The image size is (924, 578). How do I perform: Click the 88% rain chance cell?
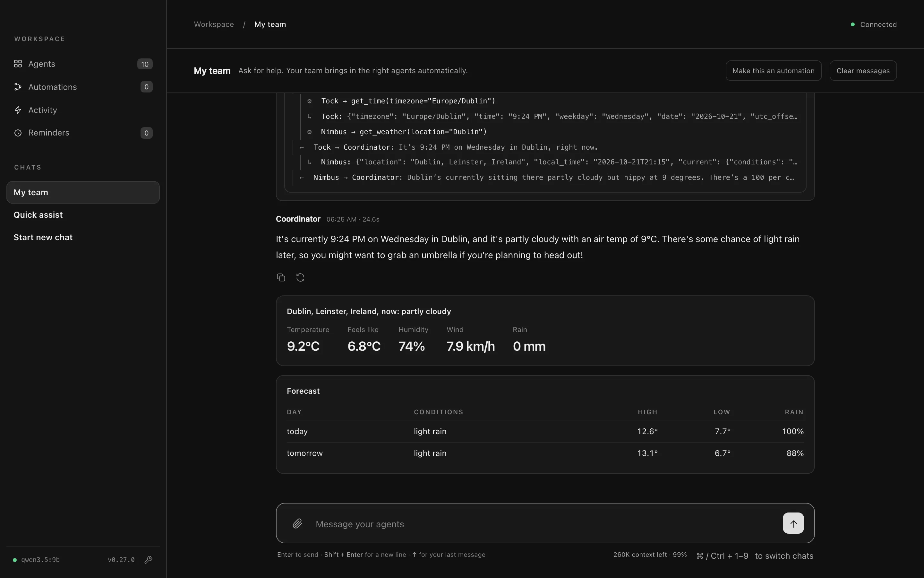coord(795,453)
